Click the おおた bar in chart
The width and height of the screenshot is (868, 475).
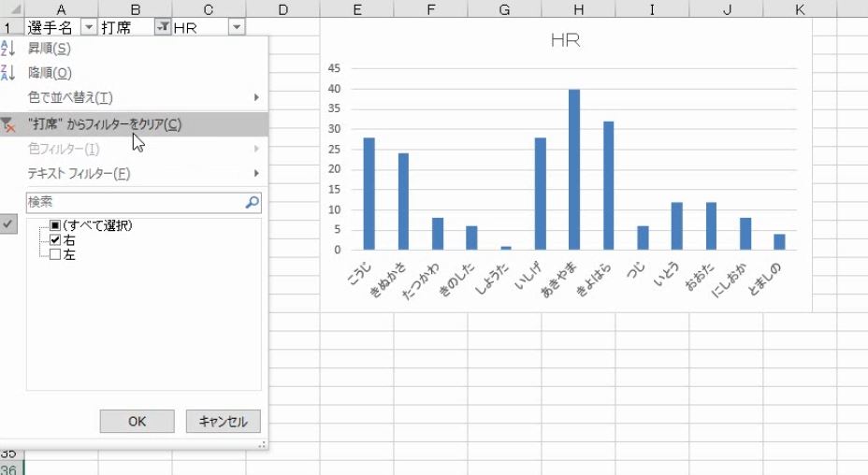pos(712,226)
